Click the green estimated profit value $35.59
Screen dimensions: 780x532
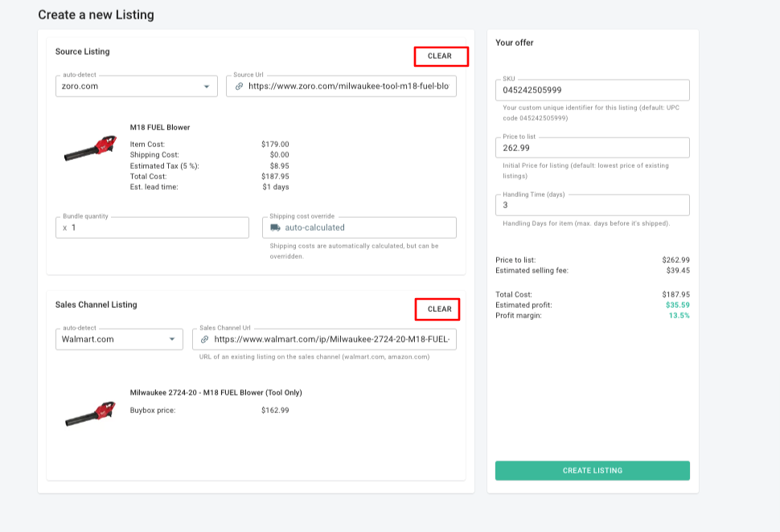tap(677, 305)
